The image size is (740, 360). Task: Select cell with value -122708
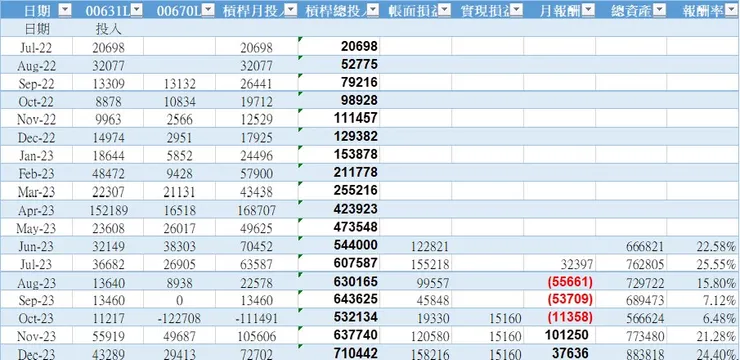pos(179,318)
